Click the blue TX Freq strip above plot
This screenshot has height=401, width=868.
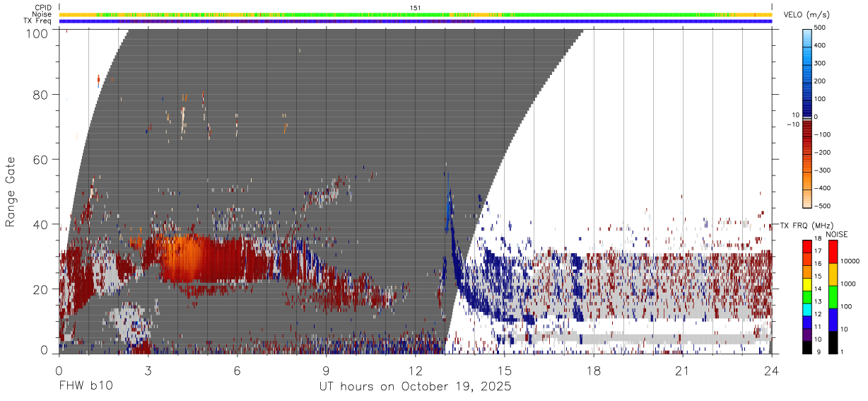point(416,21)
